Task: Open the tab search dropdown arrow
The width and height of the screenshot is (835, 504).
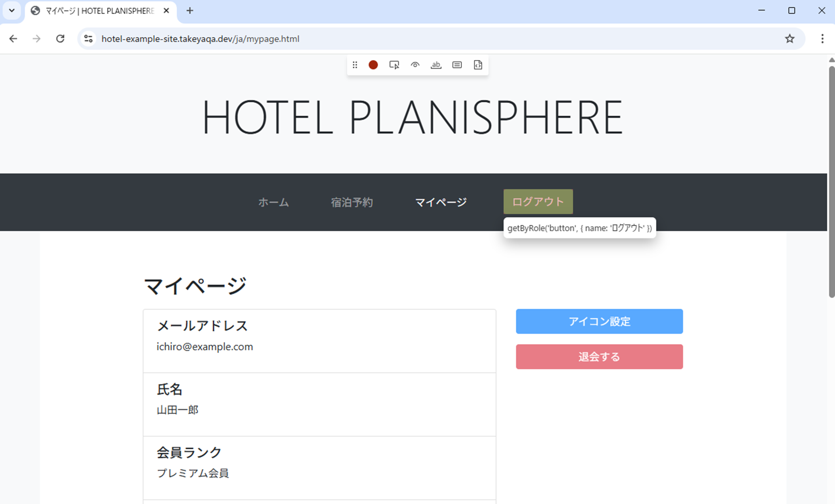Action: click(12, 11)
